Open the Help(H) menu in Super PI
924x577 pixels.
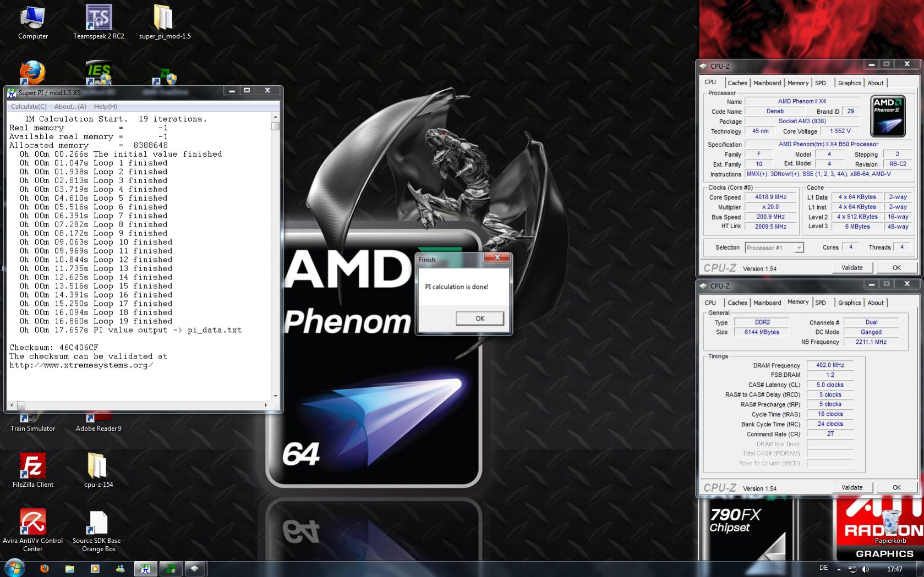coord(105,107)
